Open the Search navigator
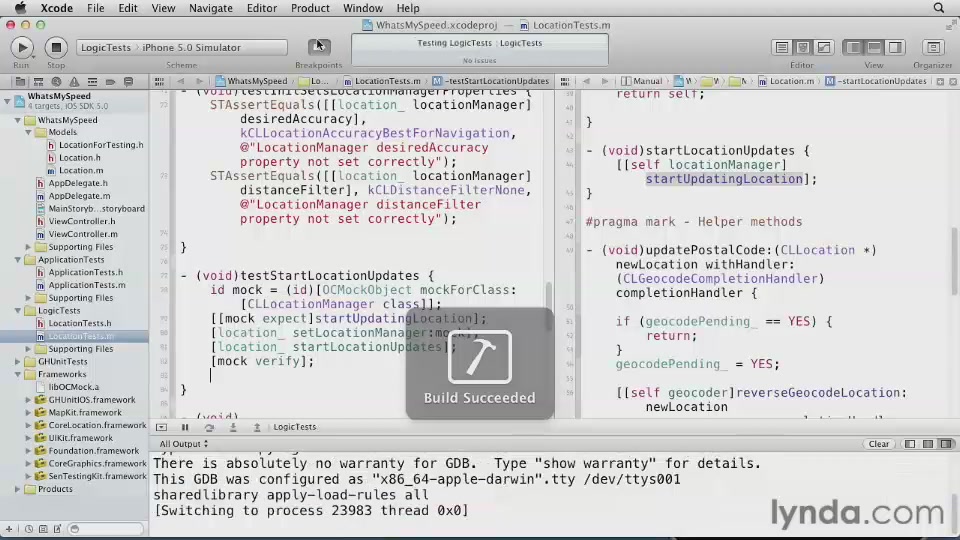960x540 pixels. click(56, 81)
